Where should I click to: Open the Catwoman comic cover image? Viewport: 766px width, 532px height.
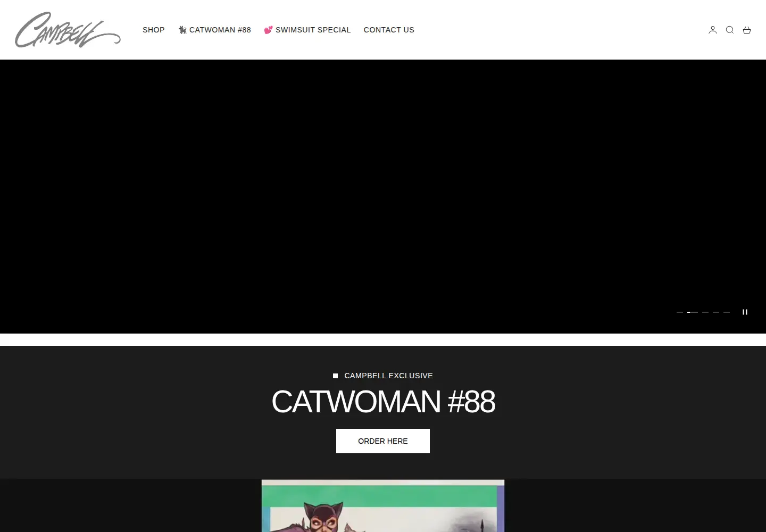383,506
